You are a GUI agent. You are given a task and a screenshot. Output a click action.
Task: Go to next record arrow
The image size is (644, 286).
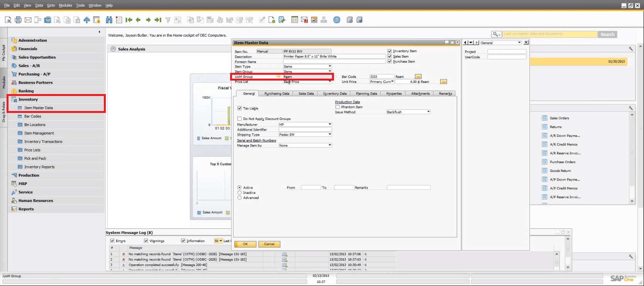pos(148,20)
